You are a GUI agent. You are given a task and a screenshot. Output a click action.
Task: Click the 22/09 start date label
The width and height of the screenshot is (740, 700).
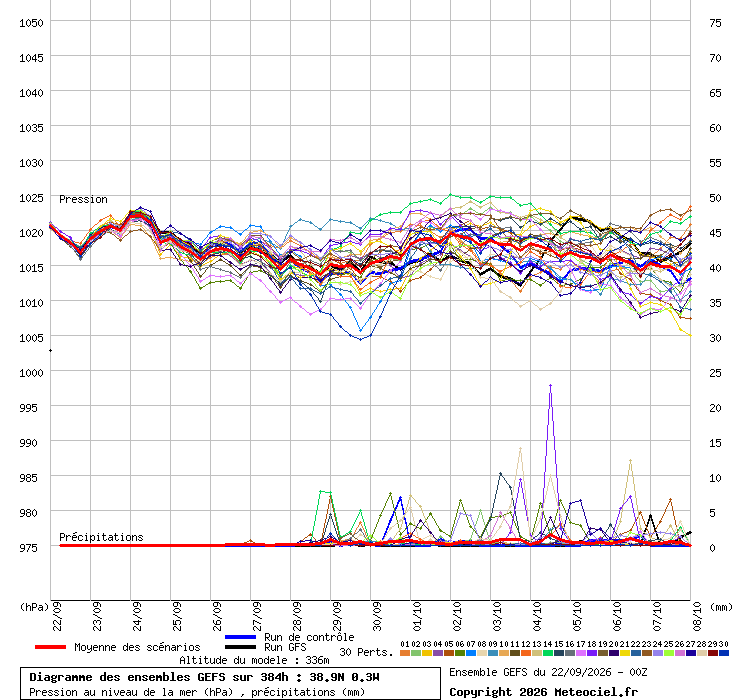tap(57, 616)
